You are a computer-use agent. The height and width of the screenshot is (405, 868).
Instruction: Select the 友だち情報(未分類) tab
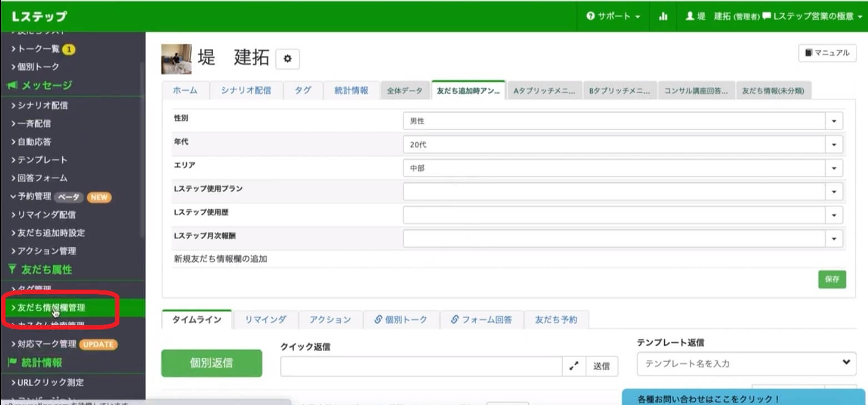[x=774, y=91]
